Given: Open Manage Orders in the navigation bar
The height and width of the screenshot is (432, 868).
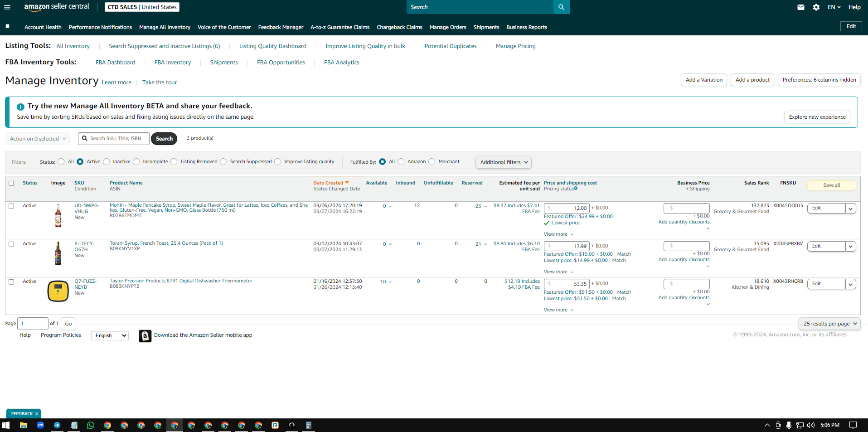Looking at the screenshot, I should [448, 27].
